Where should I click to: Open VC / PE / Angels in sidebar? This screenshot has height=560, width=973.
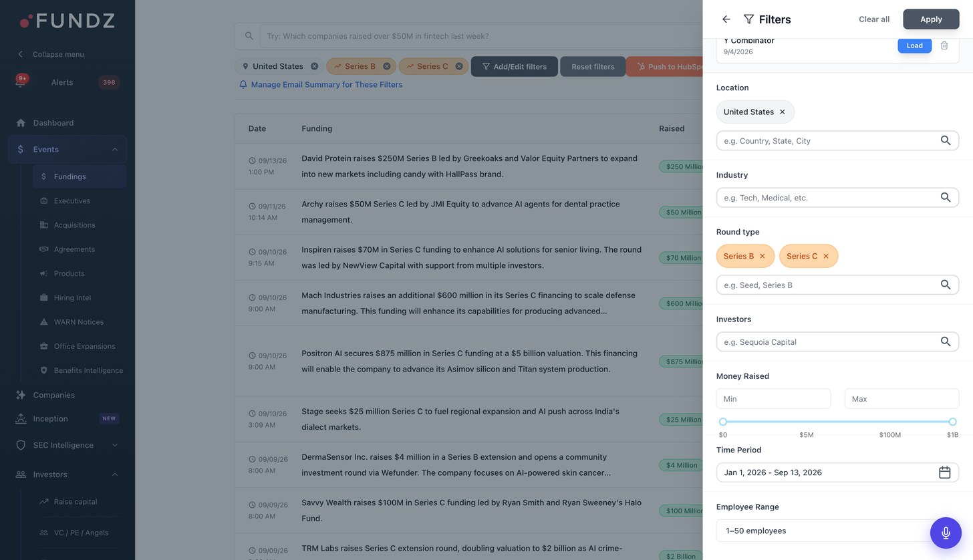click(80, 533)
